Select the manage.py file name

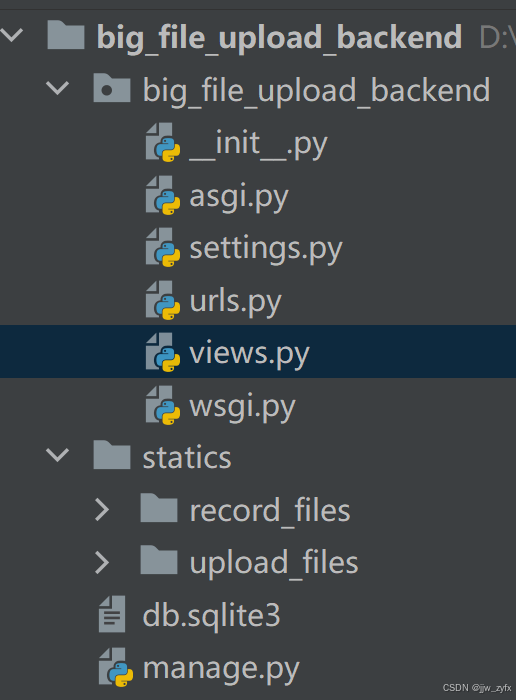click(221, 669)
